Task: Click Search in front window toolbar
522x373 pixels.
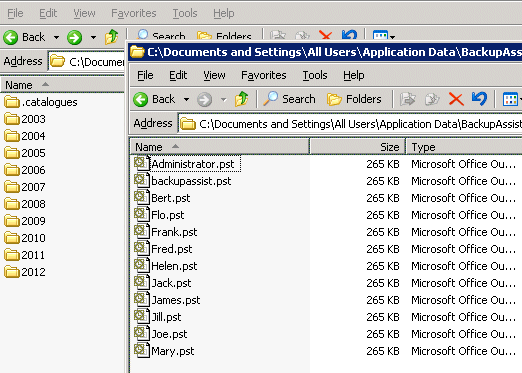Action: pos(289,99)
